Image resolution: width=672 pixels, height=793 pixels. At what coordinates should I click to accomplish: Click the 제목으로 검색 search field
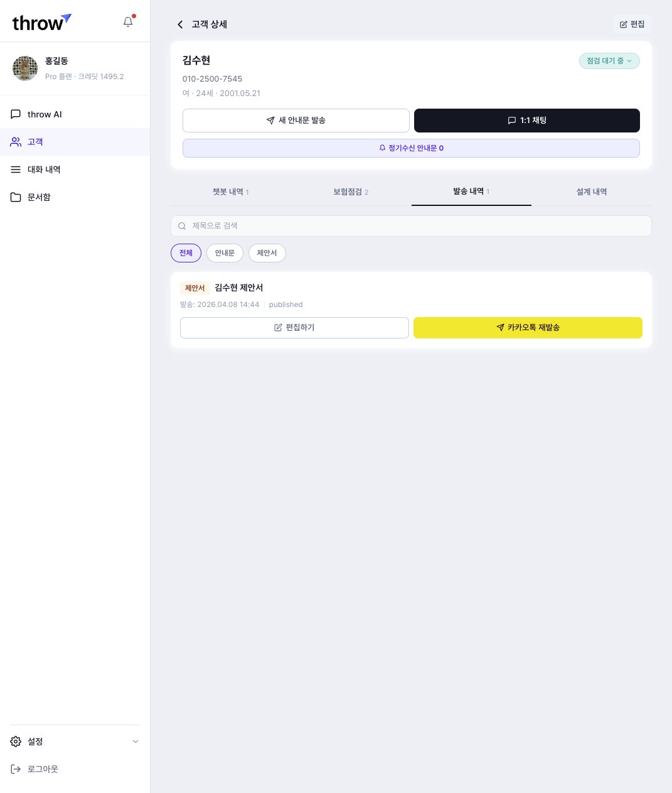tap(411, 226)
